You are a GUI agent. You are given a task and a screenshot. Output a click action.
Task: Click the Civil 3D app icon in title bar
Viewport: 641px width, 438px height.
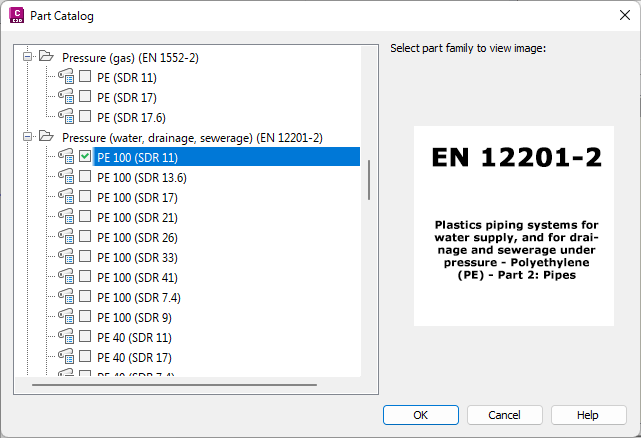tap(16, 15)
